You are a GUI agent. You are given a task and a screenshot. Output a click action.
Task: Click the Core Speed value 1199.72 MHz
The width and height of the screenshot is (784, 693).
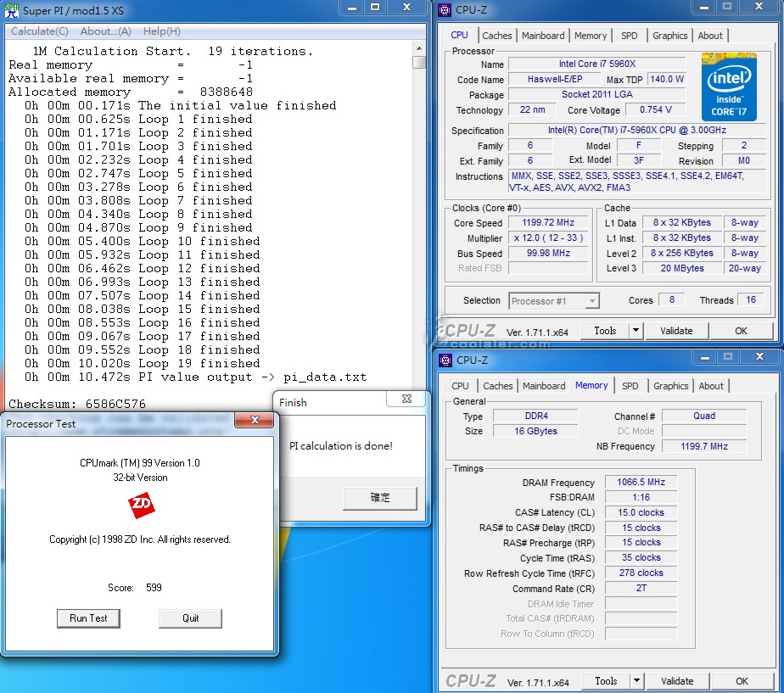tap(548, 222)
